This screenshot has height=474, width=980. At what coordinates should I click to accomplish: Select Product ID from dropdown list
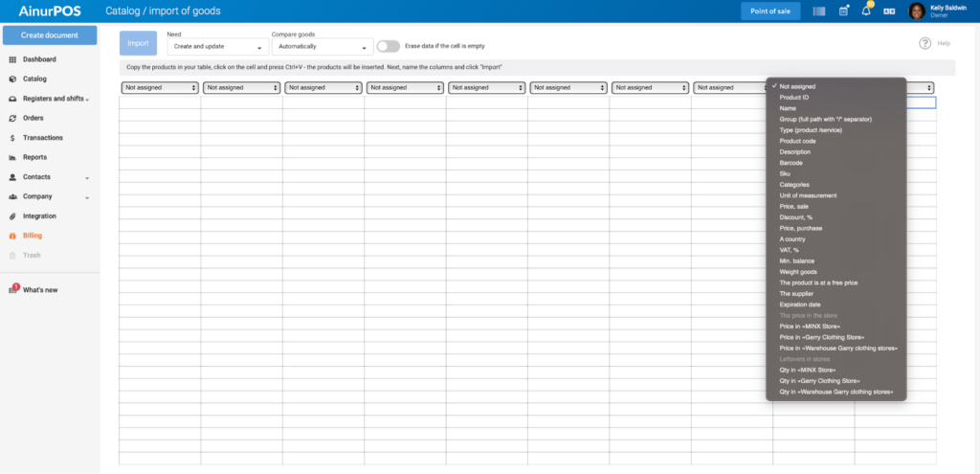pyautogui.click(x=836, y=98)
